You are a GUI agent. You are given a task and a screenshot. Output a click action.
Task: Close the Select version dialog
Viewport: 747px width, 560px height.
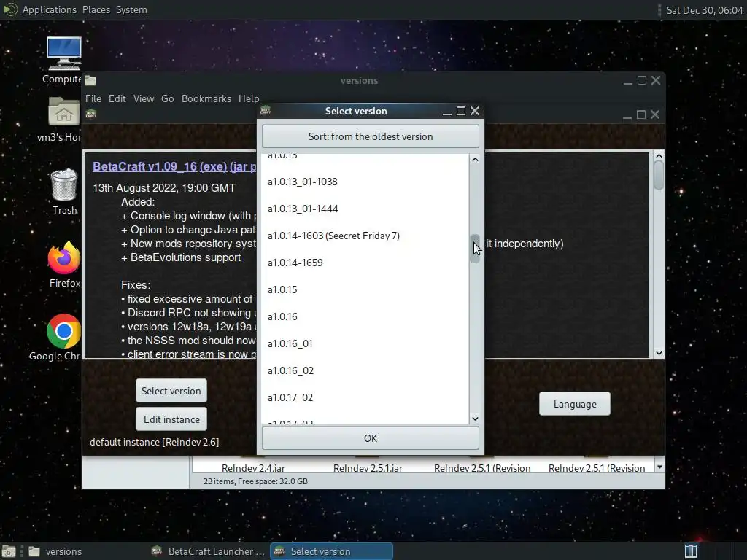(475, 111)
